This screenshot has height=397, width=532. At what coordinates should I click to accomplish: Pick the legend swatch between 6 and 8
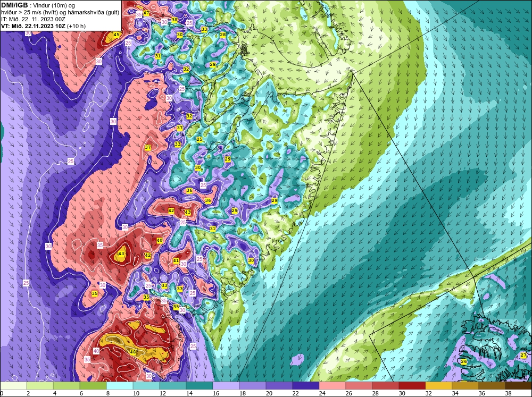point(93,386)
